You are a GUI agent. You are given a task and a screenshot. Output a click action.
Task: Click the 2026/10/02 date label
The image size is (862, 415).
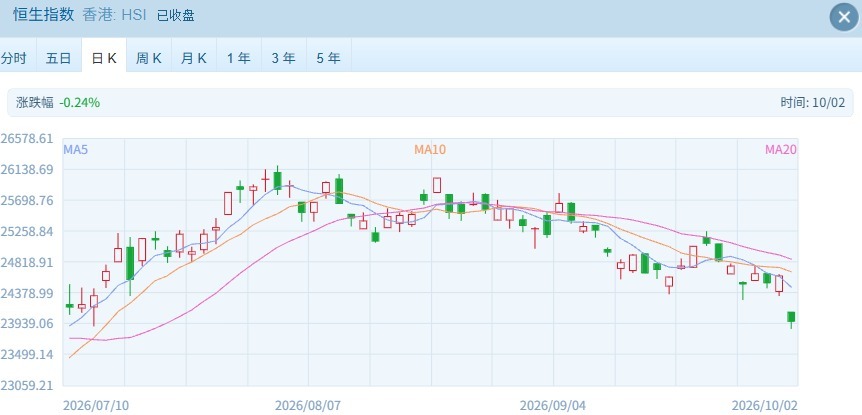click(x=765, y=406)
